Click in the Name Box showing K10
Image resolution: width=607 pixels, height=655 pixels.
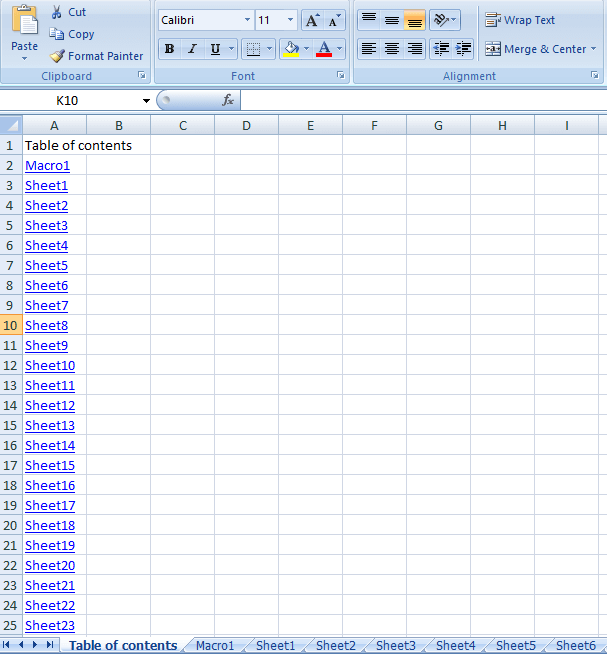[x=69, y=101]
